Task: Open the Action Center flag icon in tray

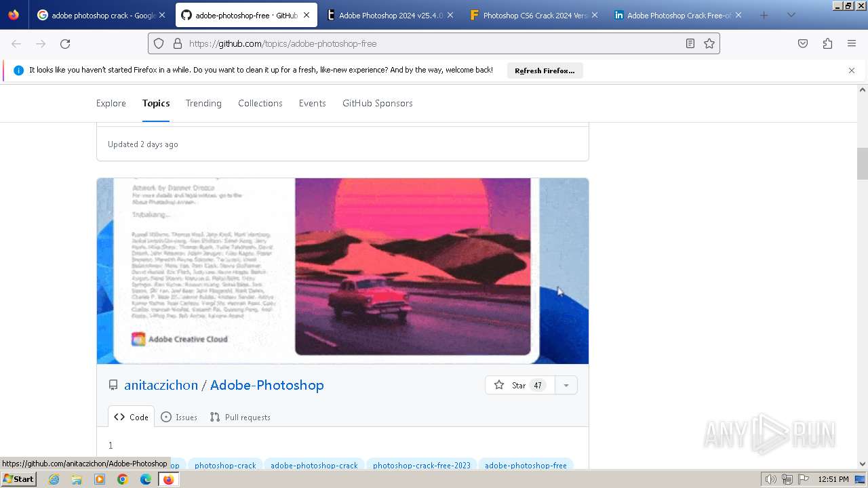Action: click(x=802, y=479)
